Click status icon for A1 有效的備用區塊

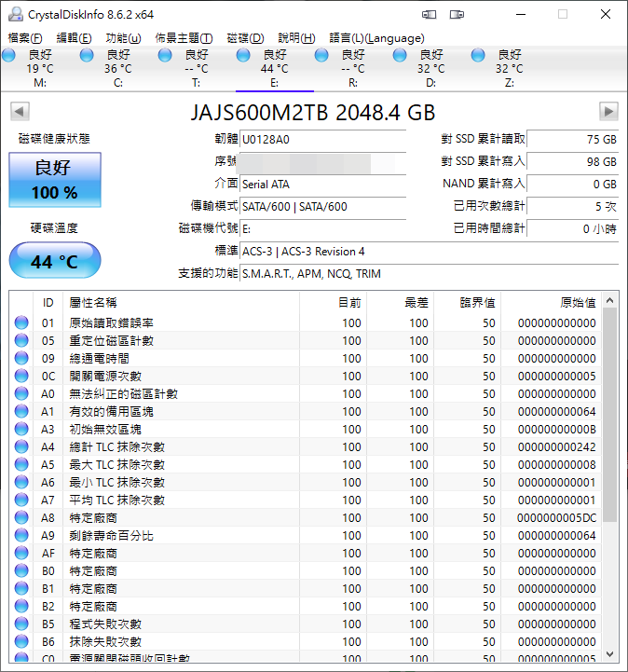coord(21,411)
